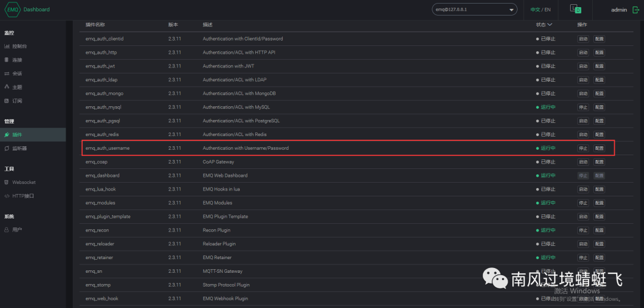This screenshot has width=644, height=308.
Task: Configure the emq_lua_hook plugin
Action: pyautogui.click(x=599, y=189)
